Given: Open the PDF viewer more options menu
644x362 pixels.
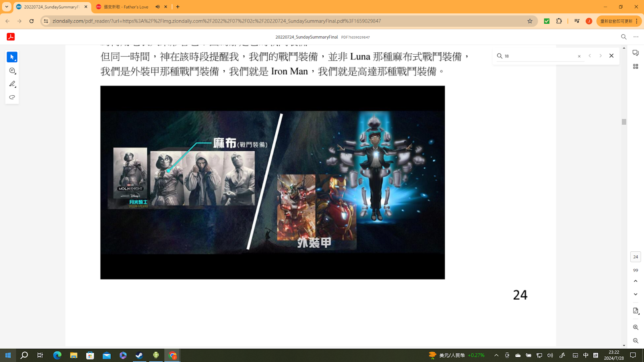Looking at the screenshot, I should 636,37.
